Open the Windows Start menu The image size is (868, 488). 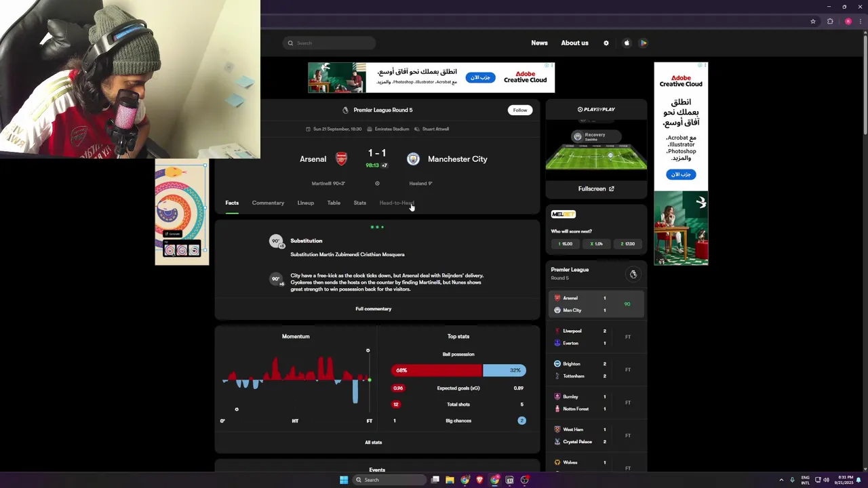click(x=344, y=480)
